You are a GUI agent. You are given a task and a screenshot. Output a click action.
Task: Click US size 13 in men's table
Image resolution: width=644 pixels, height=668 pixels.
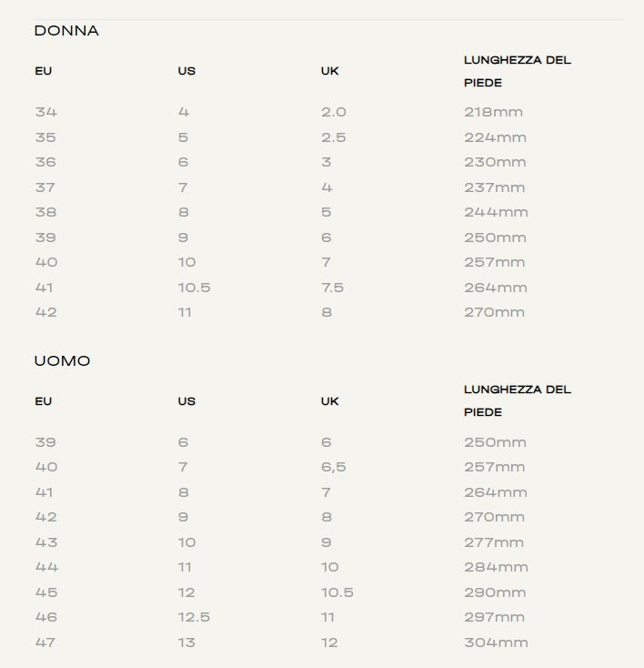(x=186, y=643)
